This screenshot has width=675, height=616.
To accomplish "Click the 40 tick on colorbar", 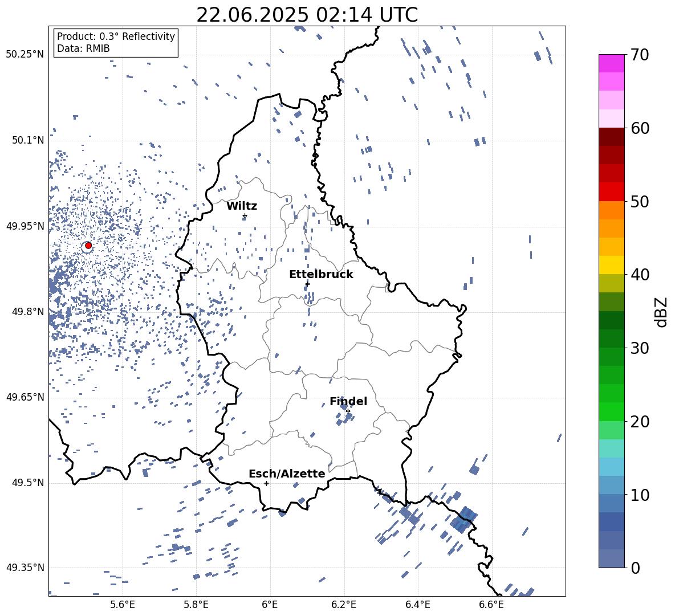I will [x=640, y=275].
